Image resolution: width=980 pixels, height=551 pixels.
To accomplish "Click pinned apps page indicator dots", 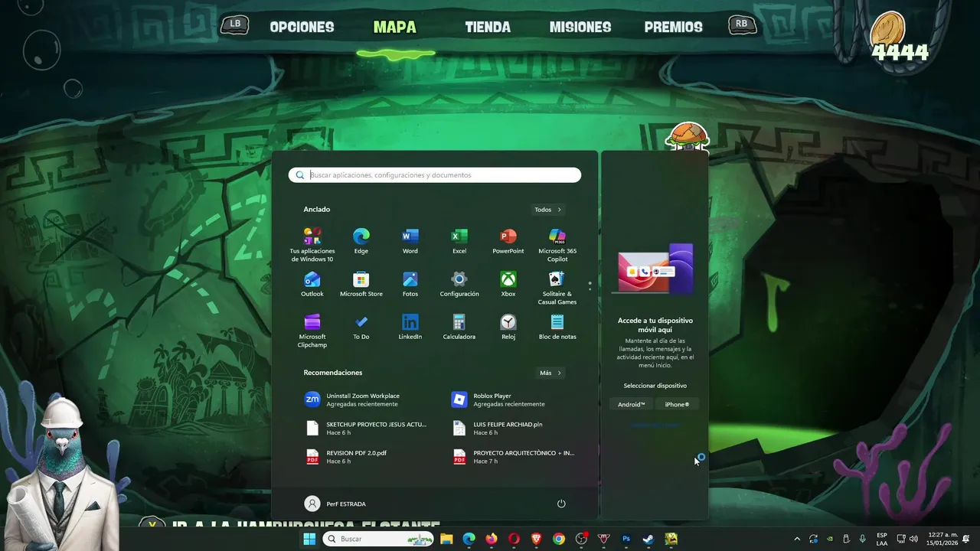I will (x=590, y=285).
